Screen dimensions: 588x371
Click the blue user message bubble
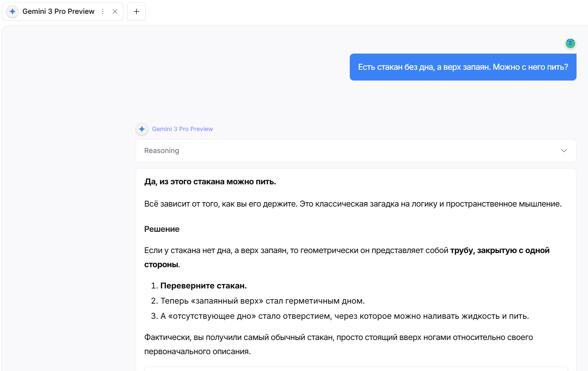tap(463, 67)
